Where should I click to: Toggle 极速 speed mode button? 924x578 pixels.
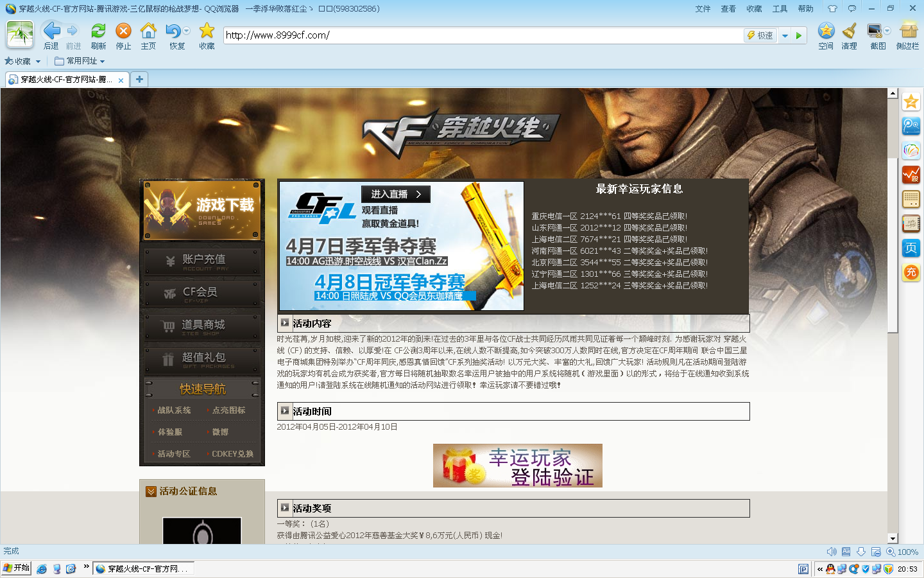tap(760, 35)
